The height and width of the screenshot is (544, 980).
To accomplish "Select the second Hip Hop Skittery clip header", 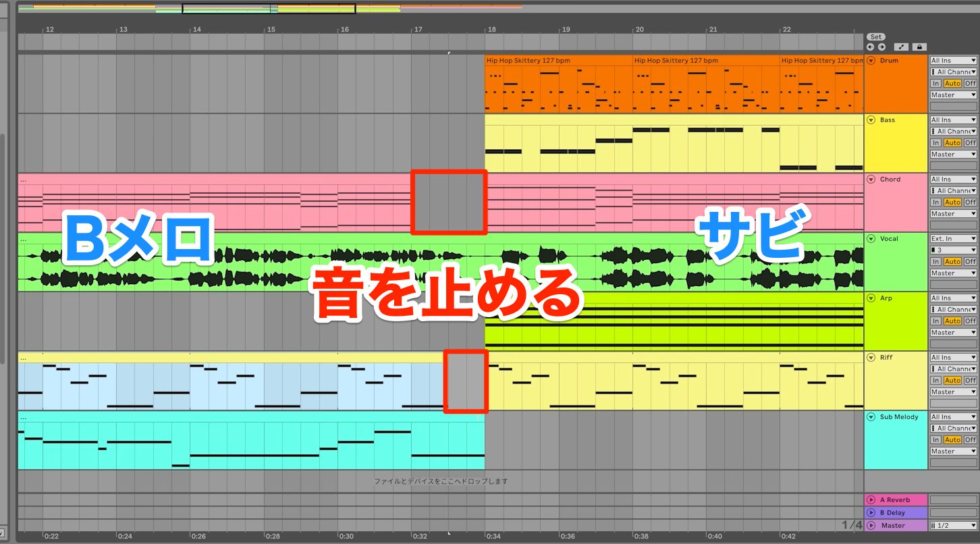I will pos(706,61).
